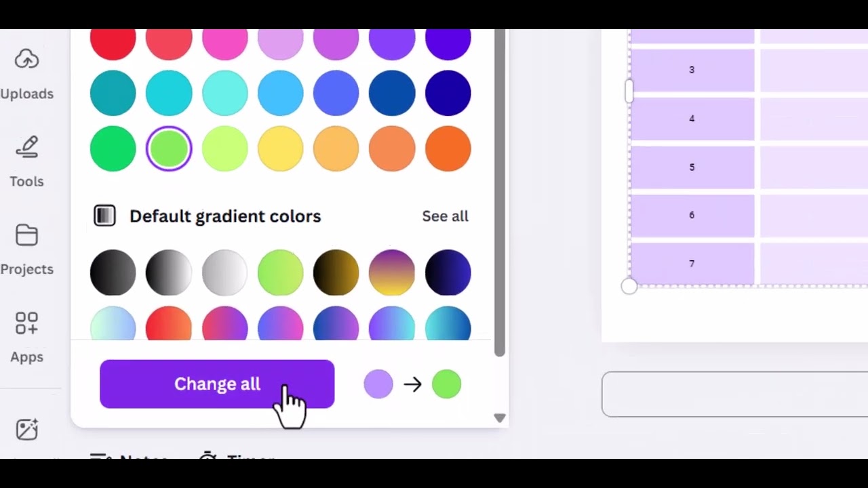The height and width of the screenshot is (488, 868).
Task: Choose the black-to-gold gradient swatch
Action: click(x=336, y=272)
